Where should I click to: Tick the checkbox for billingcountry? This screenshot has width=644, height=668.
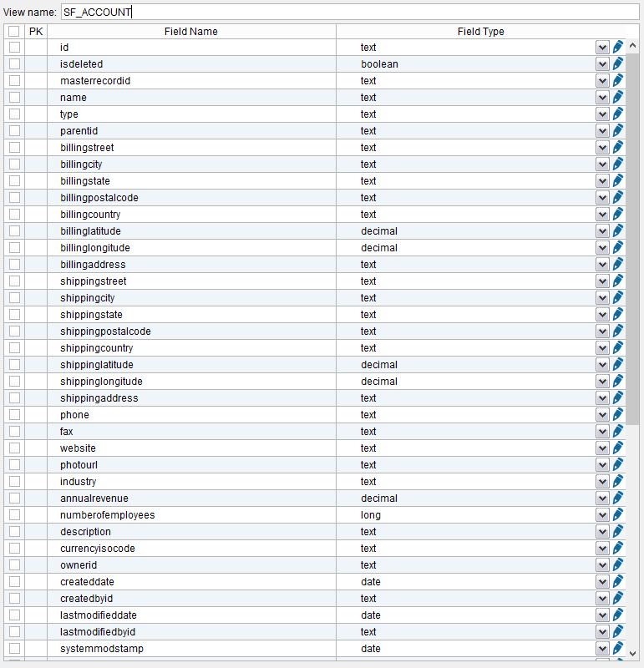[14, 215]
